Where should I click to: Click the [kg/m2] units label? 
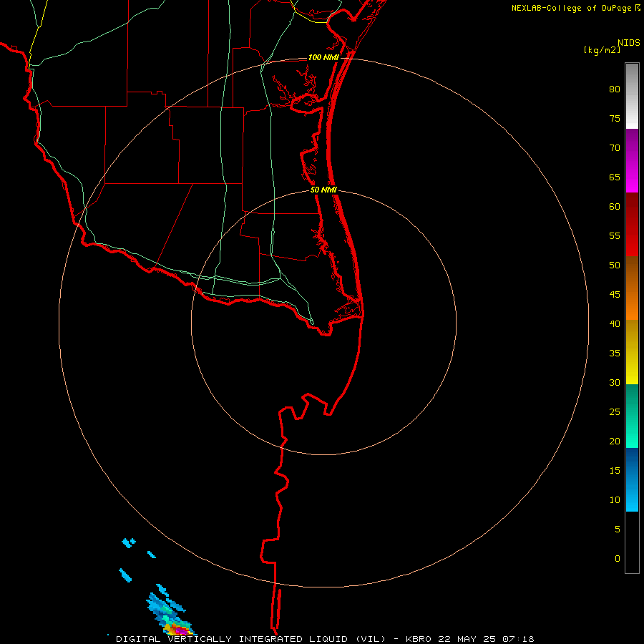(602, 49)
